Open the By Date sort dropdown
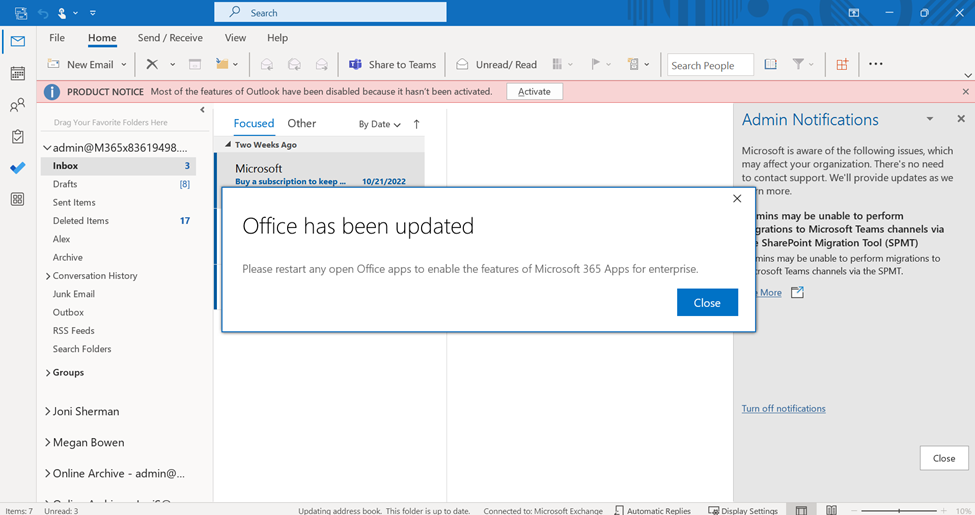975x515 pixels. (379, 124)
